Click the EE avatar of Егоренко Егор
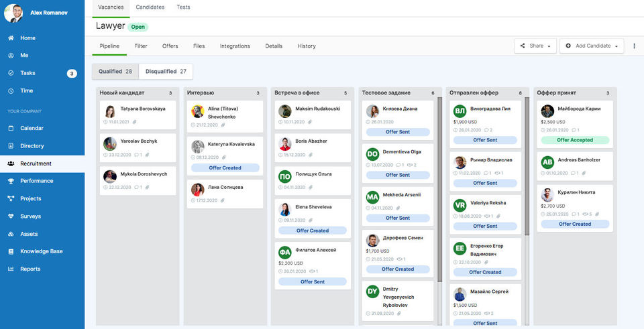 coord(460,248)
